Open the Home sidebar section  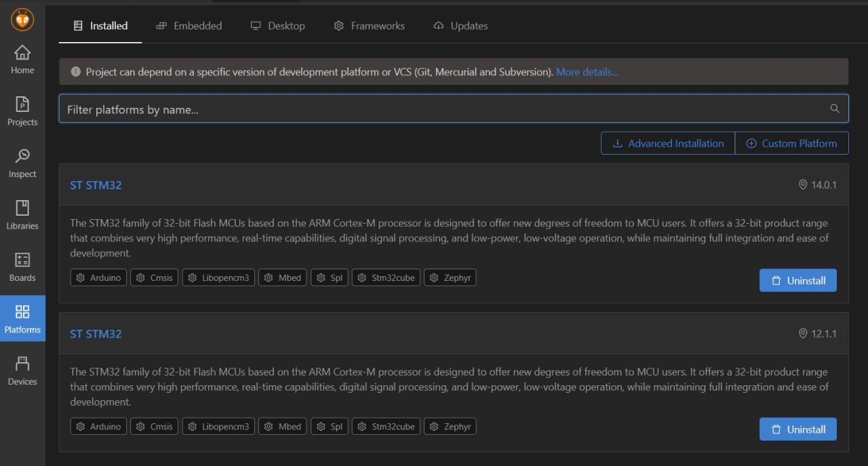pyautogui.click(x=22, y=60)
